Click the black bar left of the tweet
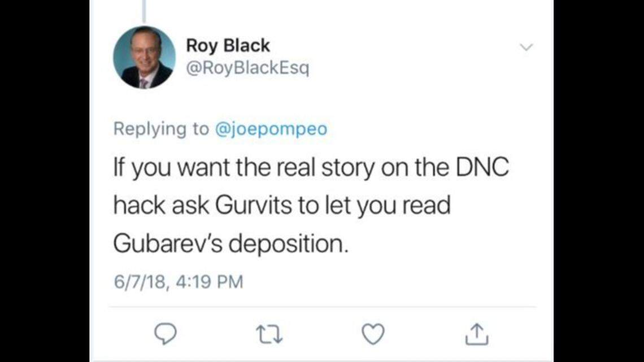This screenshot has height=362, width=644. [x=44, y=181]
